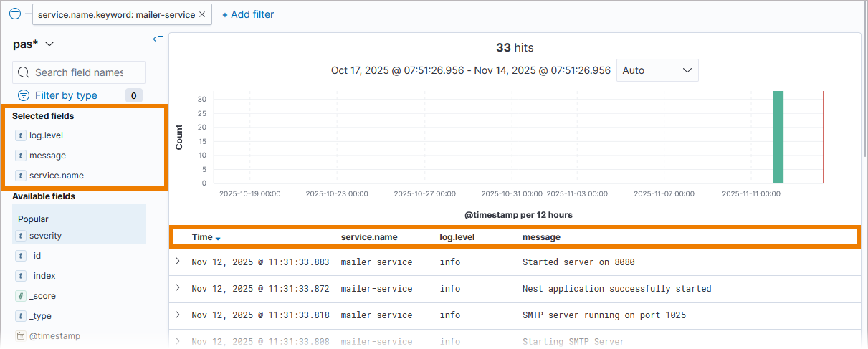Image resolution: width=868 pixels, height=349 pixels.
Task: Click the service.name field type icon
Action: coord(20,175)
